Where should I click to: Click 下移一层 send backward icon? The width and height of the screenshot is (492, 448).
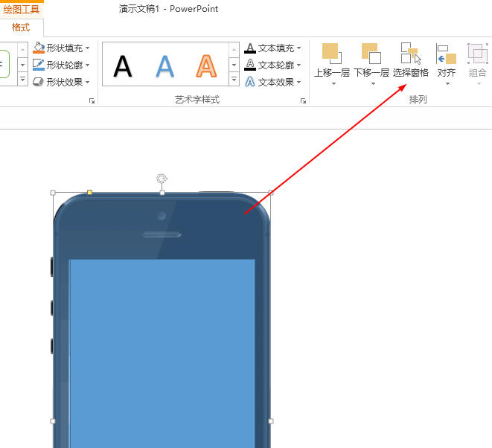(371, 54)
